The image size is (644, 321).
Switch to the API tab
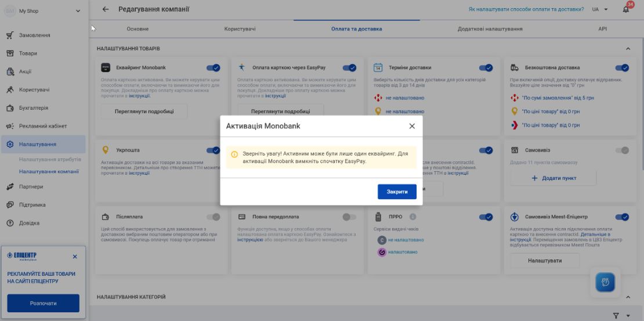coord(602,29)
